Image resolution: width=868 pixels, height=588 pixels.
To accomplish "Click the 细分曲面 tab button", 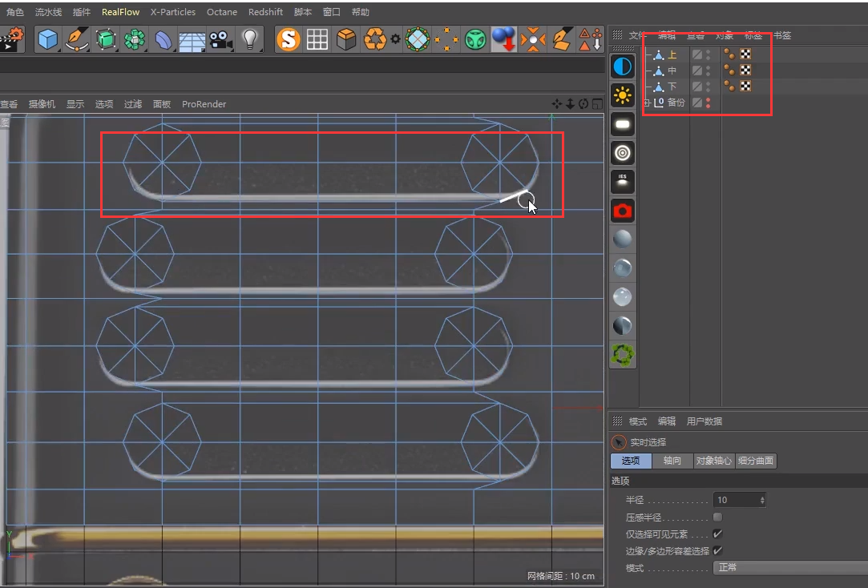I will point(757,461).
